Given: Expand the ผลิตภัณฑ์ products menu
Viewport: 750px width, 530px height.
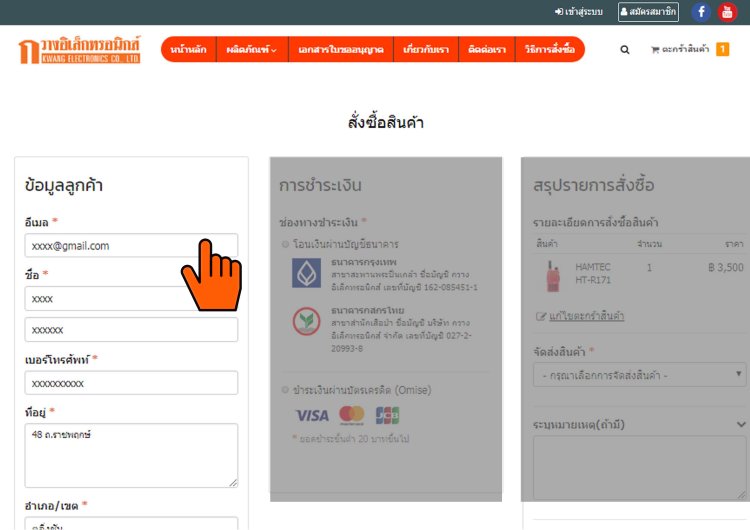Looking at the screenshot, I should [251, 49].
